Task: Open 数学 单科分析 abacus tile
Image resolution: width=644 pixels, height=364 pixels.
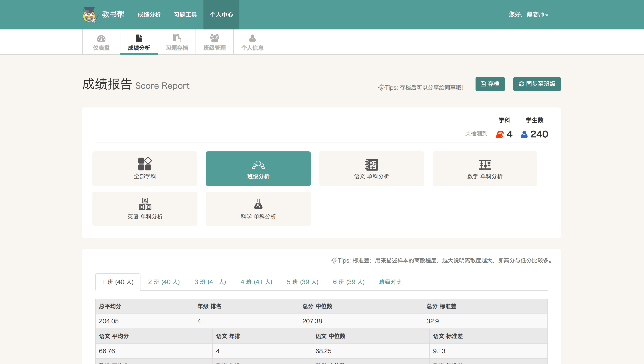Action: click(x=484, y=168)
